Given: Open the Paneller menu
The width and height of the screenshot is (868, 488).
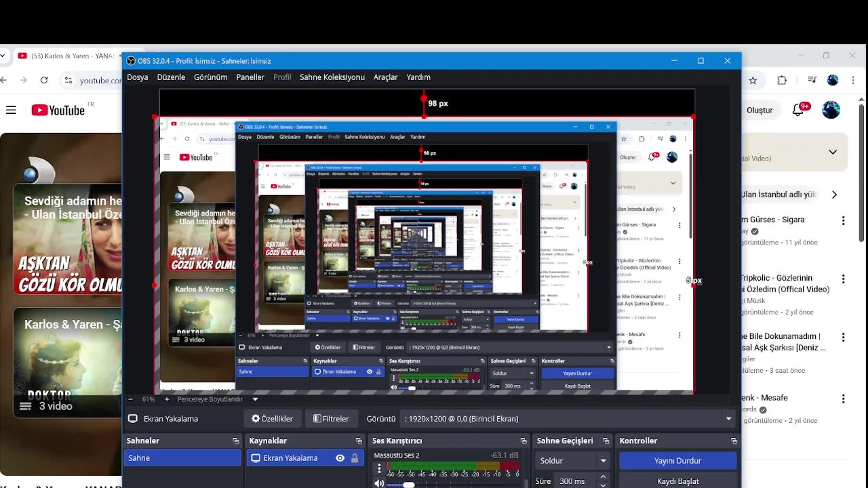Looking at the screenshot, I should click(x=250, y=77).
